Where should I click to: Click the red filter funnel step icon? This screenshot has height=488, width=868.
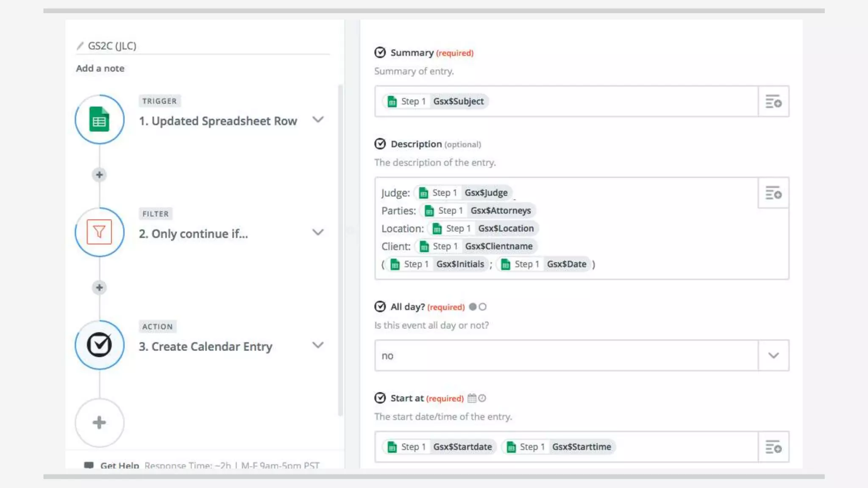coord(99,232)
